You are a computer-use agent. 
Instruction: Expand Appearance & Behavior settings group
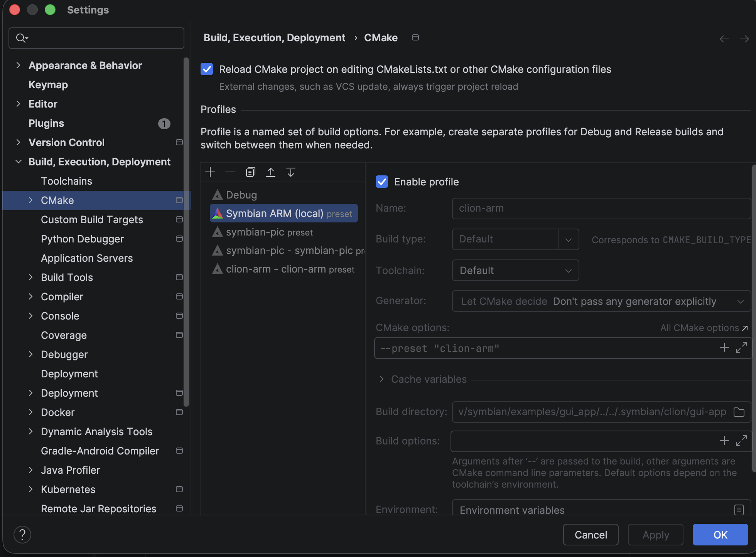18,65
